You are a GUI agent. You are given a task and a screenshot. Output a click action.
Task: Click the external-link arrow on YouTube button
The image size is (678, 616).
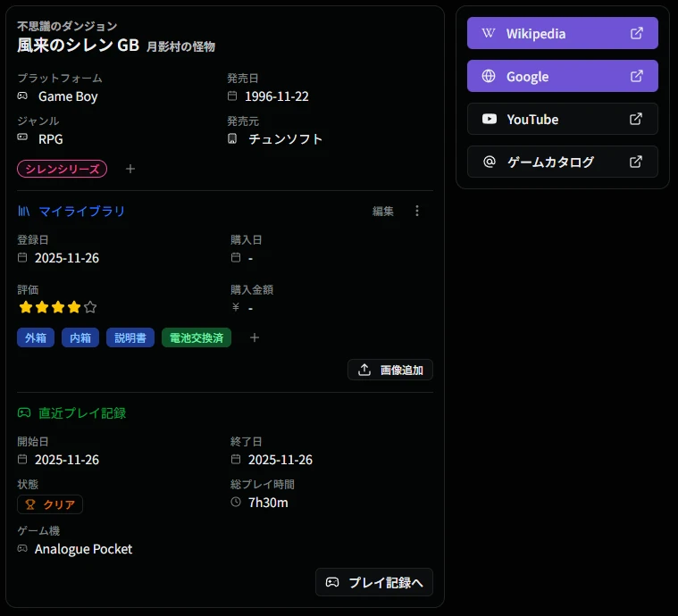pos(636,119)
